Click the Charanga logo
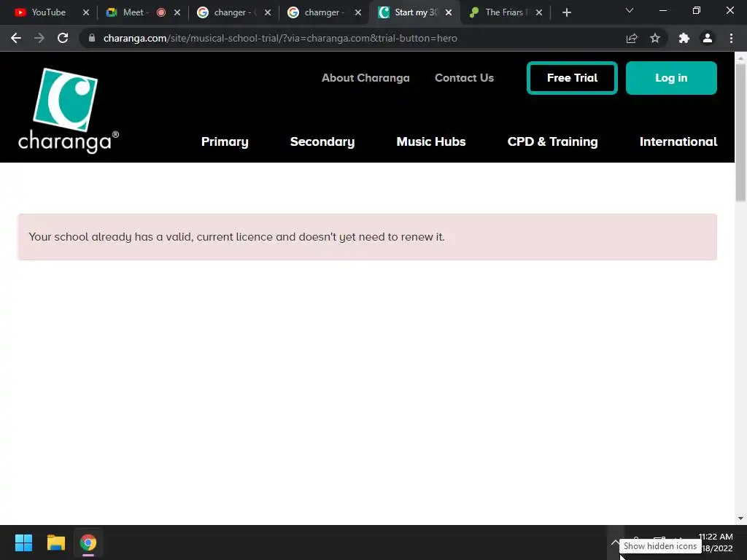Screen dimensions: 747x560 tap(68, 111)
